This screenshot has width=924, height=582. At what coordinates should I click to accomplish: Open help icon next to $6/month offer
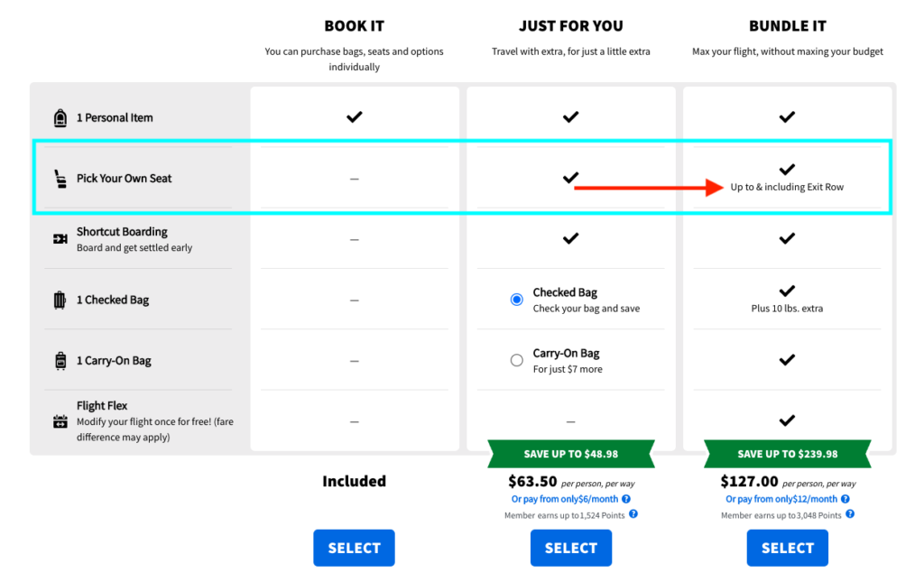click(626, 499)
